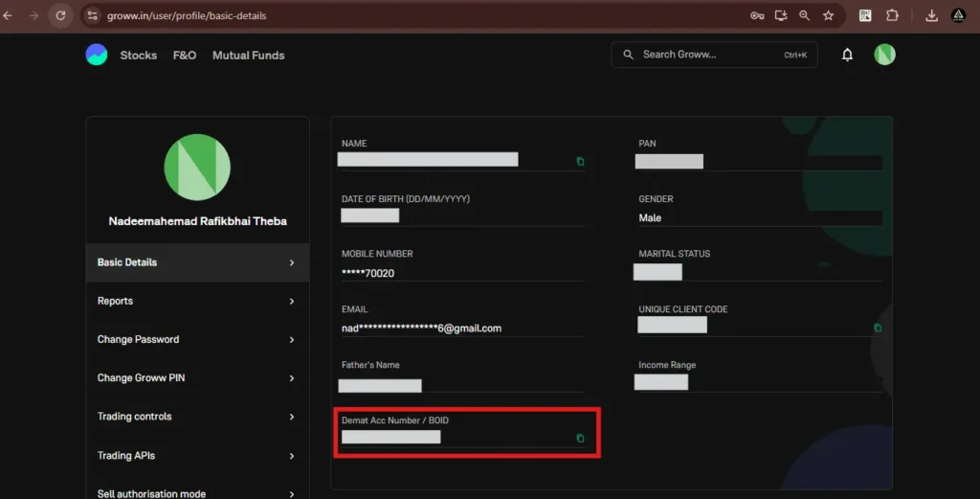Focus the Search Groww input field
980x499 pixels.
click(714, 55)
